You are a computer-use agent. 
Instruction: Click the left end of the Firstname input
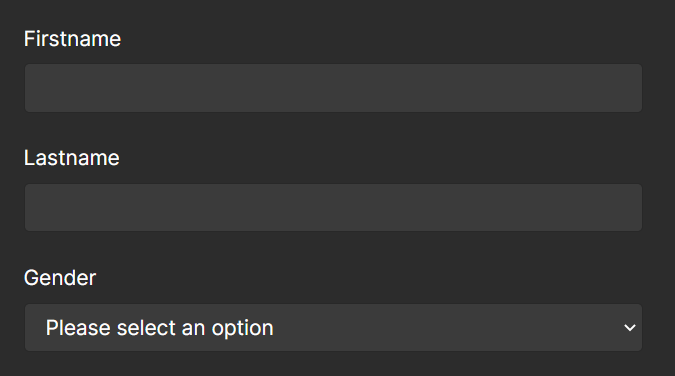pos(34,88)
